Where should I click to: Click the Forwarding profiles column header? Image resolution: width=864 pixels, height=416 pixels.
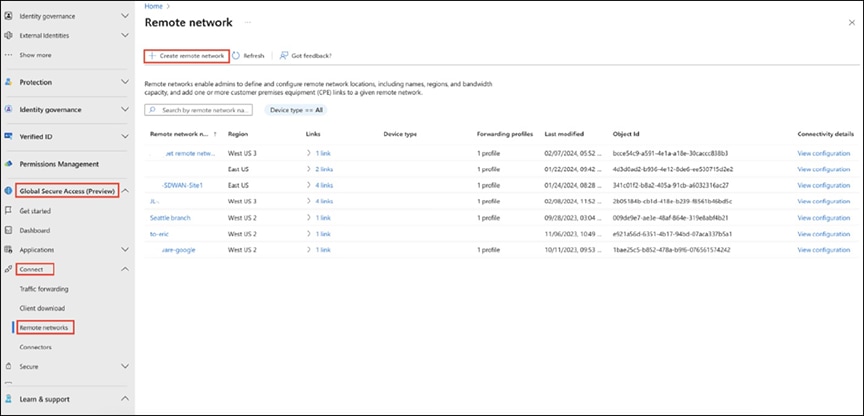click(505, 134)
